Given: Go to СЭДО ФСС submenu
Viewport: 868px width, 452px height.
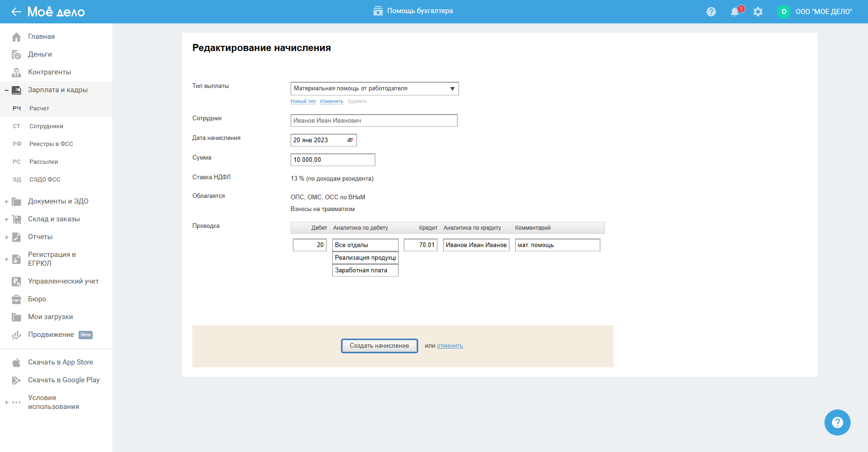Looking at the screenshot, I should click(45, 179).
